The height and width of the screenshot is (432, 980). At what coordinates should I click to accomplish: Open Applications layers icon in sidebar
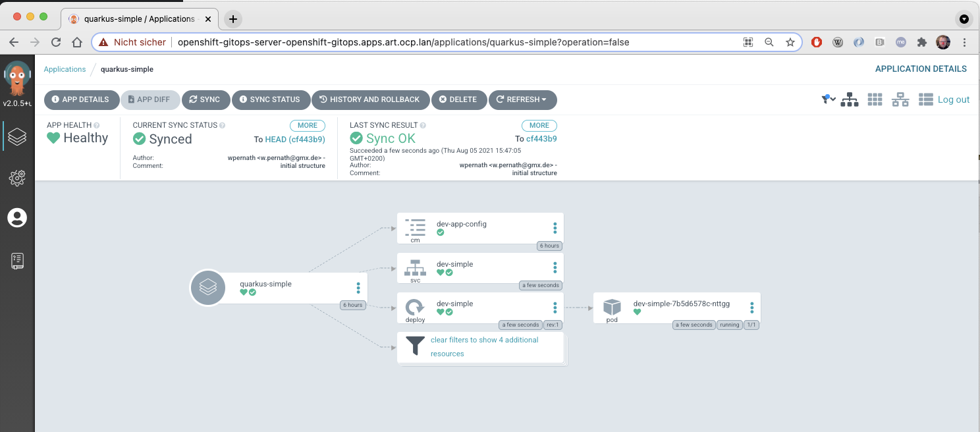pyautogui.click(x=17, y=136)
